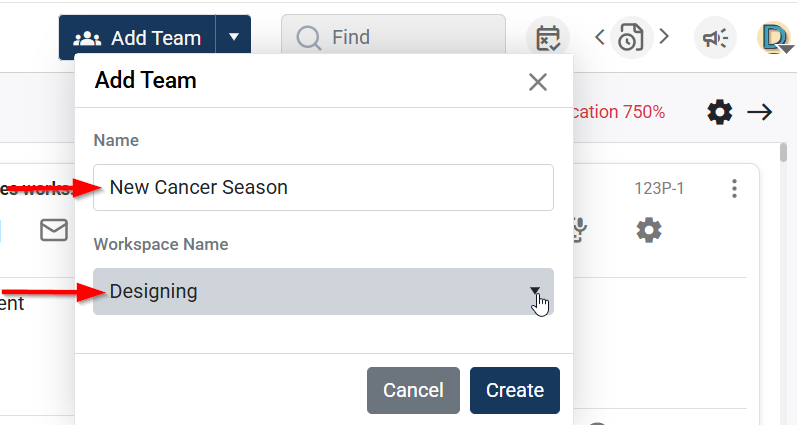The image size is (797, 425).
Task: Expand the Add Team split dropdown arrow
Action: (x=234, y=38)
